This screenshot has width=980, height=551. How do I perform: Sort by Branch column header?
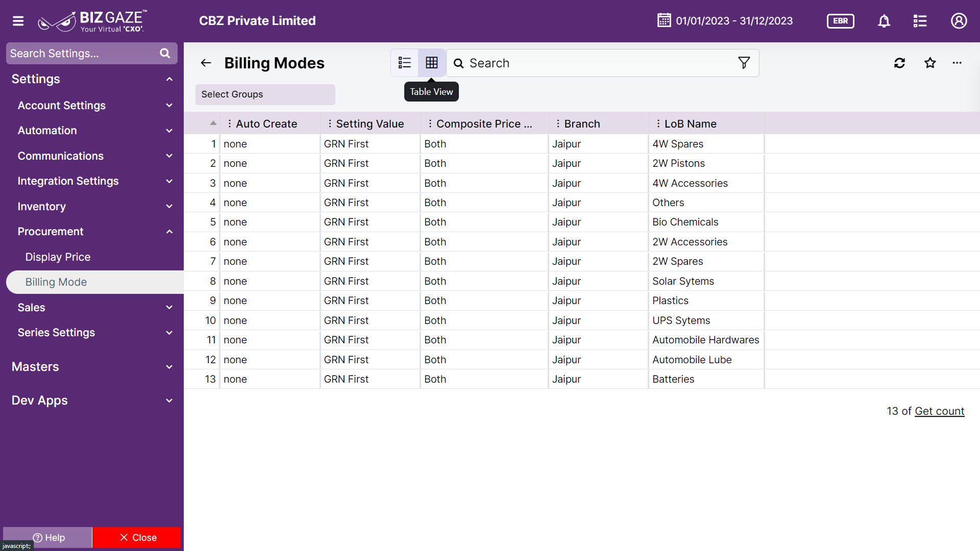point(582,124)
